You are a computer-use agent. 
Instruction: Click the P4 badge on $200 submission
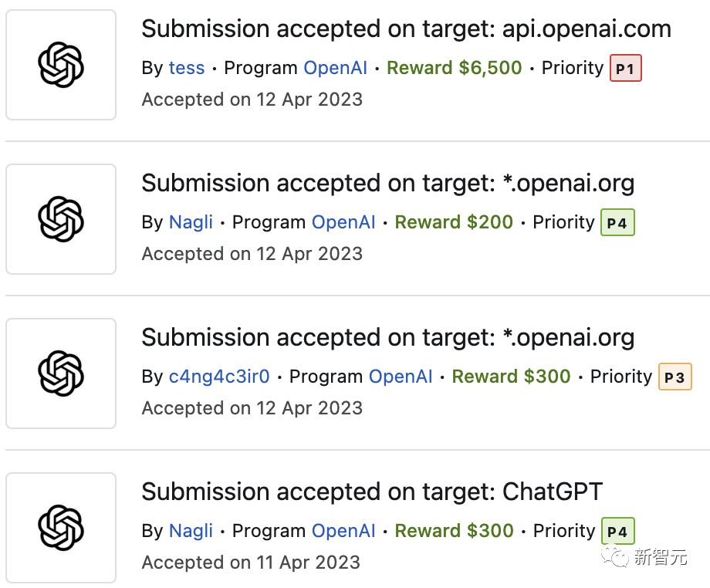617,222
